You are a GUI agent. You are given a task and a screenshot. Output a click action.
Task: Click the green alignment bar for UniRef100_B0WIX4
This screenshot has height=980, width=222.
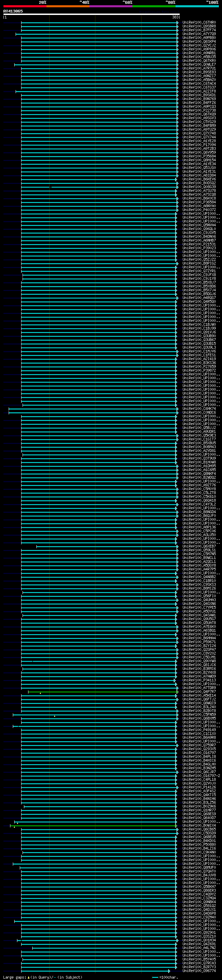tap(93, 826)
